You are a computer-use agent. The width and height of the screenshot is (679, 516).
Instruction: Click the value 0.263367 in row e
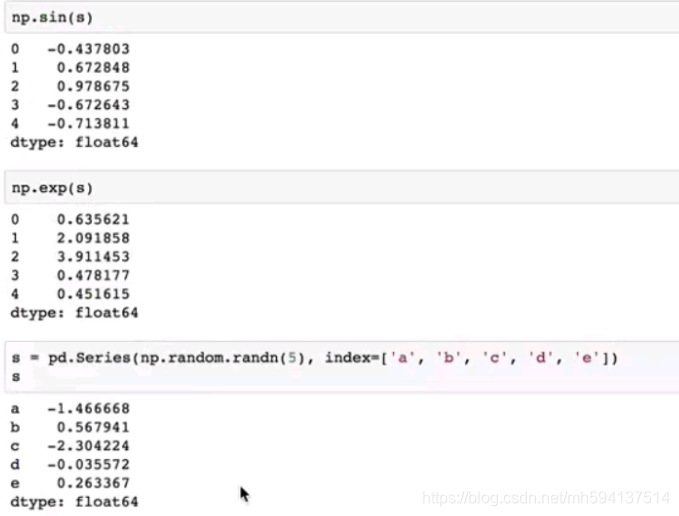click(x=93, y=483)
